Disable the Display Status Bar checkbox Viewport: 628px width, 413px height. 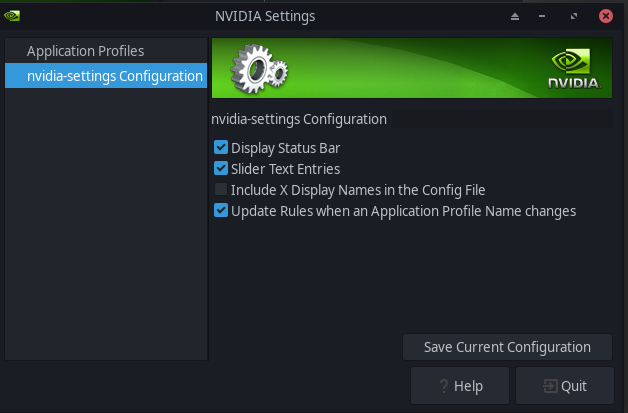click(x=221, y=148)
